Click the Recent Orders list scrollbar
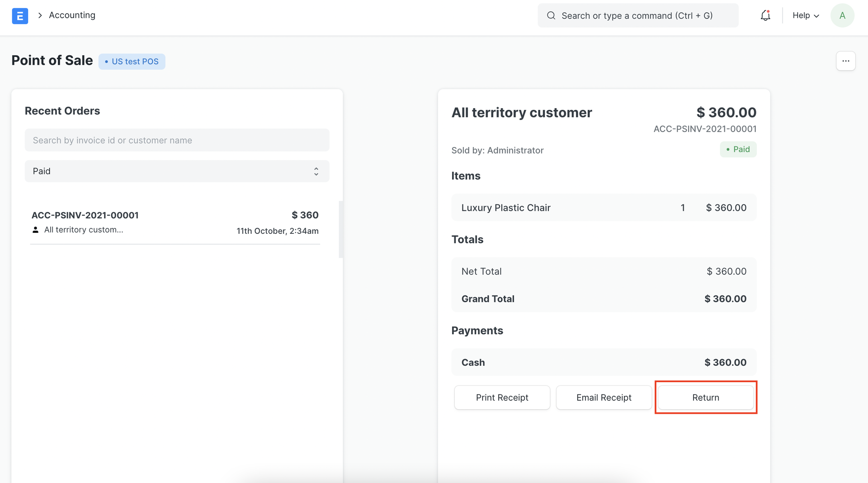Viewport: 868px width, 483px height. 341,229
